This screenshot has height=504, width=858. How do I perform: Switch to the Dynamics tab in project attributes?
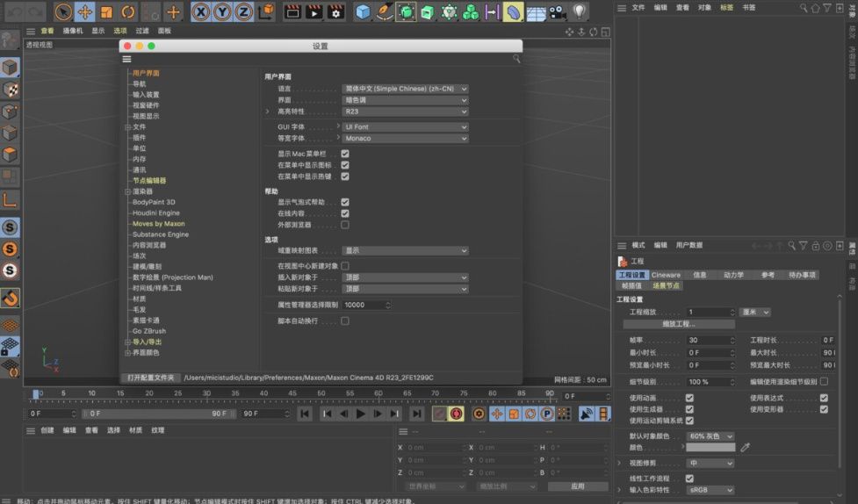coord(734,275)
